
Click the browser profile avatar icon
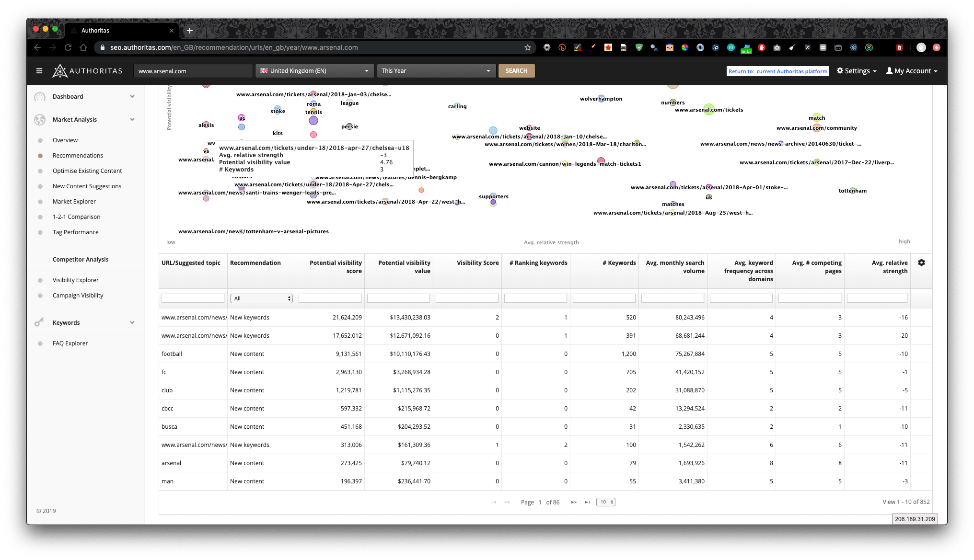pyautogui.click(x=921, y=47)
